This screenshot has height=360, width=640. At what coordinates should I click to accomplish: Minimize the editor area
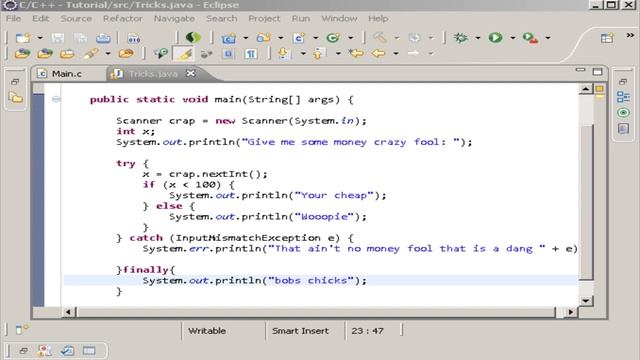[580, 70]
